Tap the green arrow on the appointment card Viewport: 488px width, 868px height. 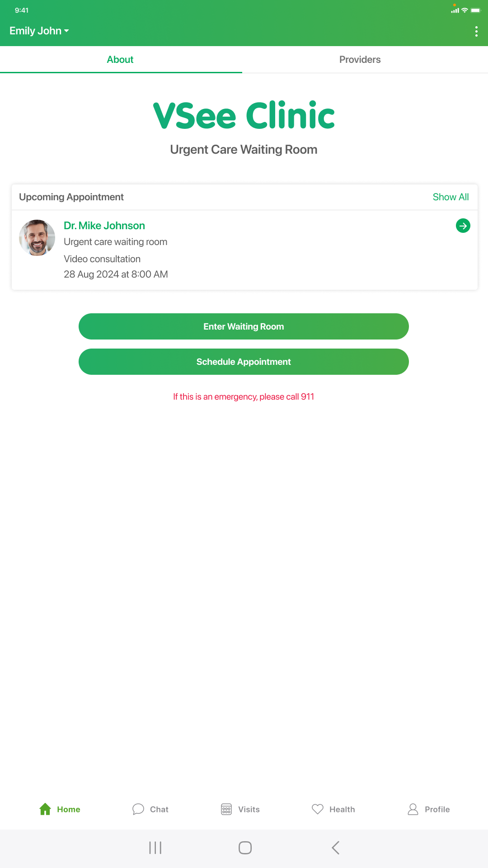[463, 226]
